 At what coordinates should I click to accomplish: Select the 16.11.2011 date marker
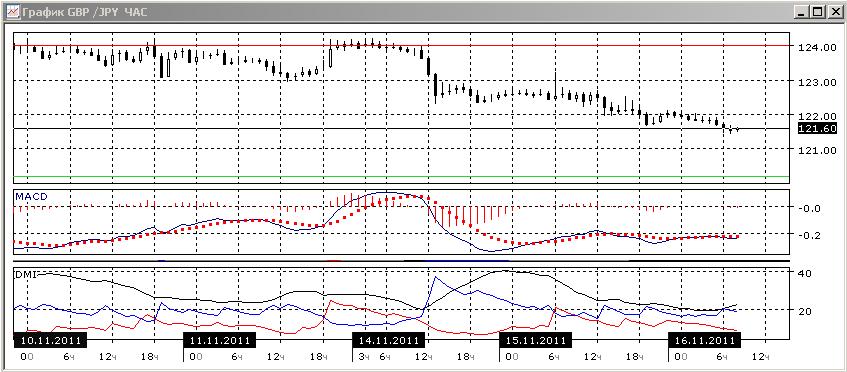[x=704, y=341]
